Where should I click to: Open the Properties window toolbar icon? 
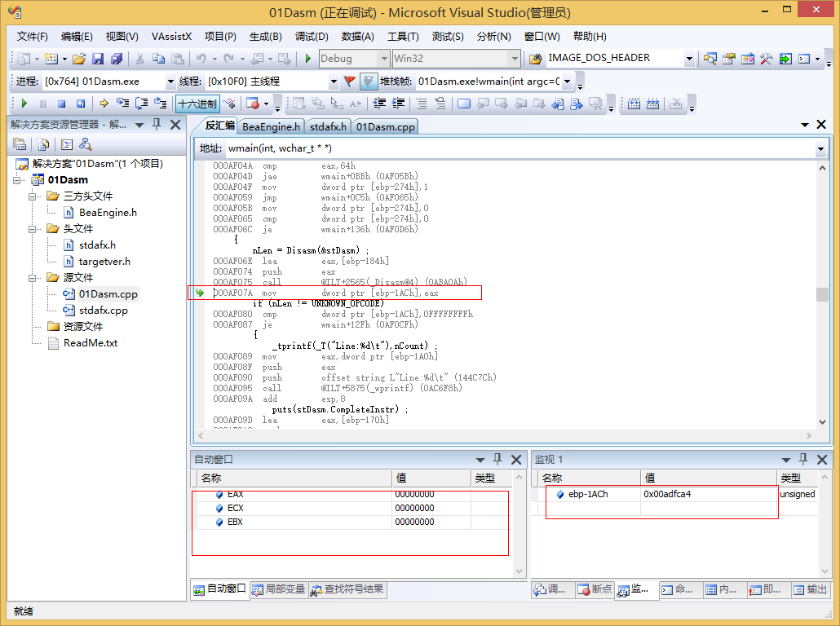(x=728, y=59)
